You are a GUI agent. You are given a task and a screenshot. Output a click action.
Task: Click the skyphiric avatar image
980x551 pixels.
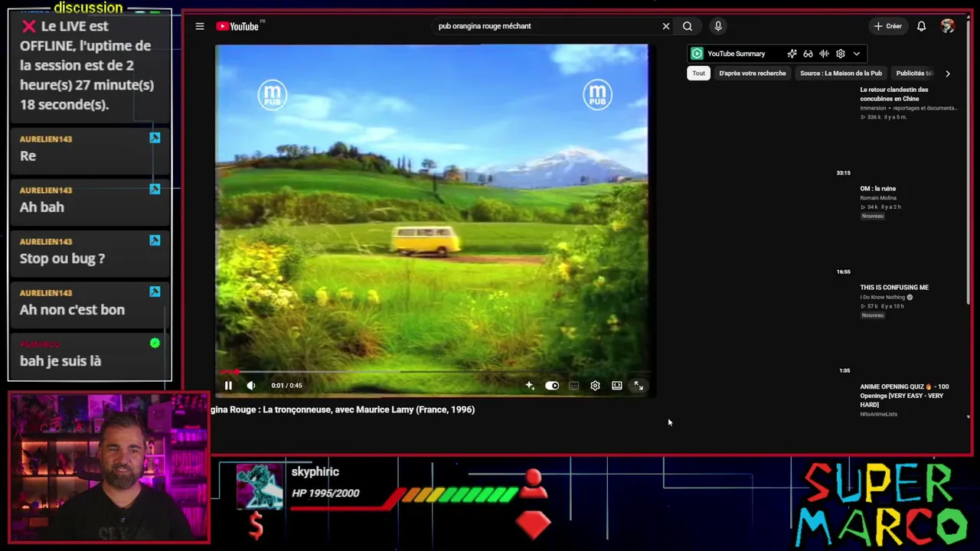[259, 486]
